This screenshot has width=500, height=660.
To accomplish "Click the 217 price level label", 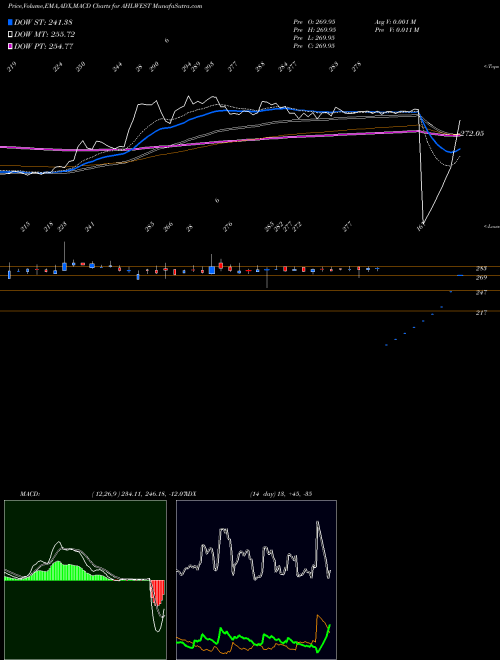I will click(x=481, y=312).
